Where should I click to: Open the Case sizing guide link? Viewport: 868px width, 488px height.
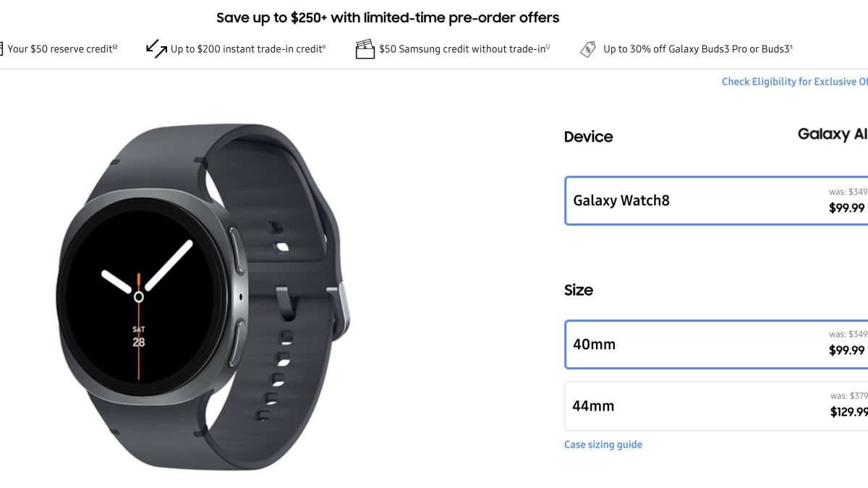(x=603, y=445)
